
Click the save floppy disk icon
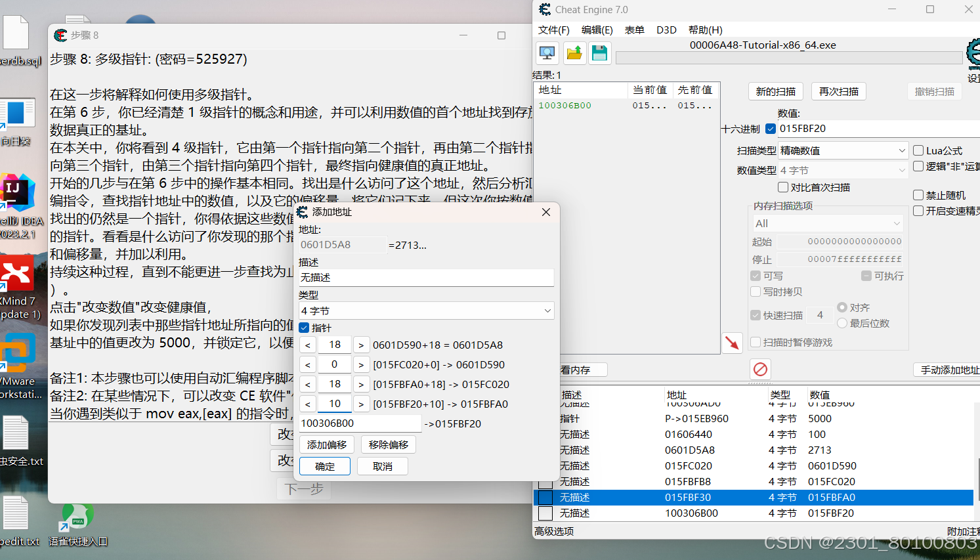[599, 53]
